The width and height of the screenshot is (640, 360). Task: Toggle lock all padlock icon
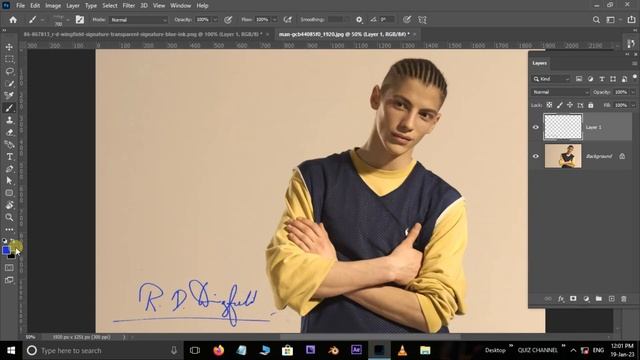[x=591, y=105]
